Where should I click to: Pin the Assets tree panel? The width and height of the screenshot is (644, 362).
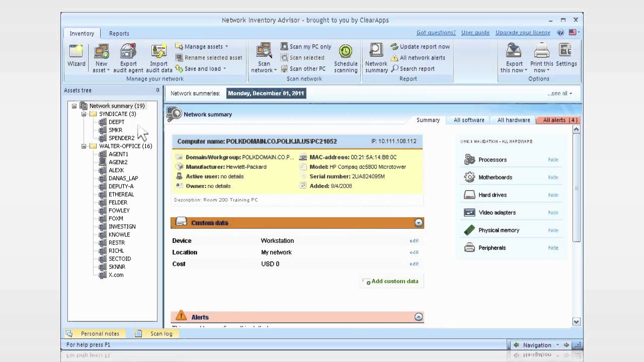coord(157,90)
